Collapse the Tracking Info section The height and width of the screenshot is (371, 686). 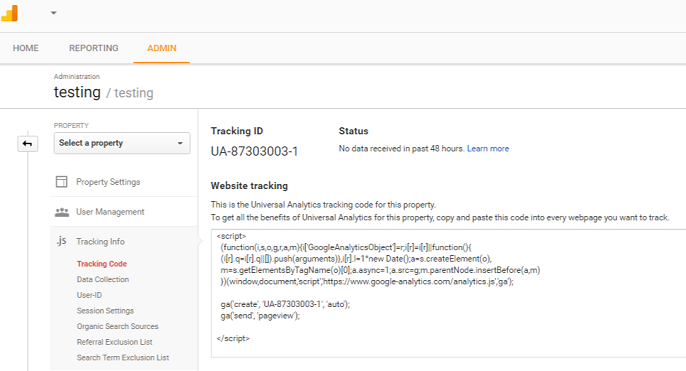(100, 242)
